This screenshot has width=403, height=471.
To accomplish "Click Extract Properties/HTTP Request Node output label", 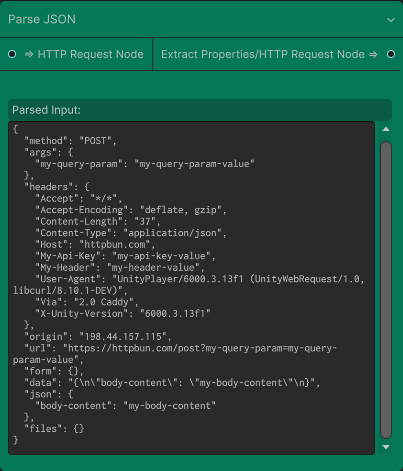I will click(x=263, y=54).
